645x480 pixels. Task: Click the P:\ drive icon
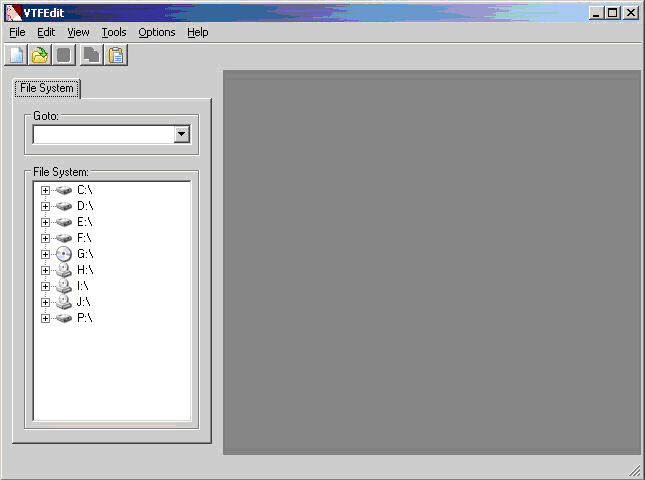coord(64,318)
